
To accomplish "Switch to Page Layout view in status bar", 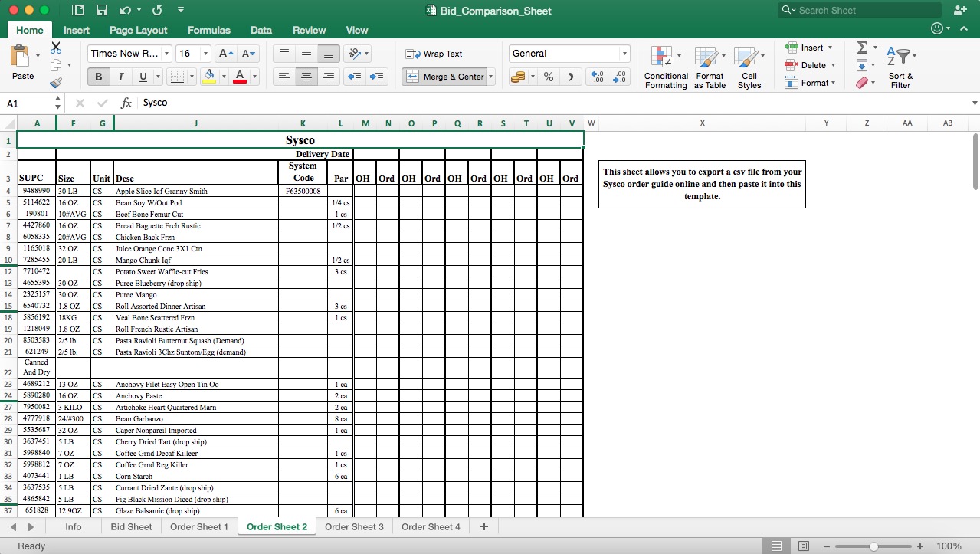I will pos(803,546).
